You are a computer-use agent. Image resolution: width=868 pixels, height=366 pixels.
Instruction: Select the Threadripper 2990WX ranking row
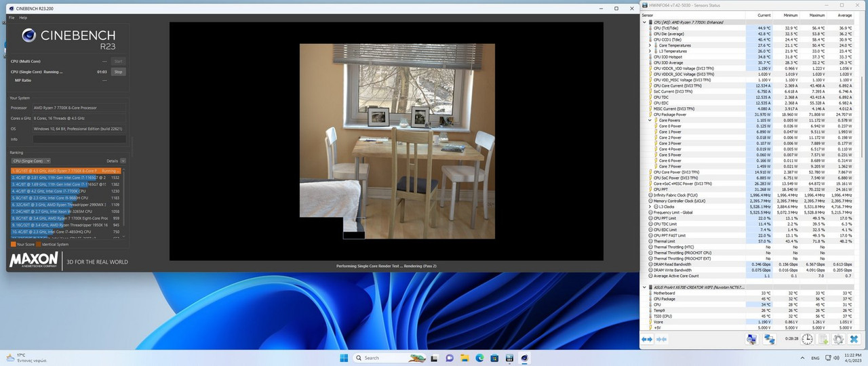[66, 204]
